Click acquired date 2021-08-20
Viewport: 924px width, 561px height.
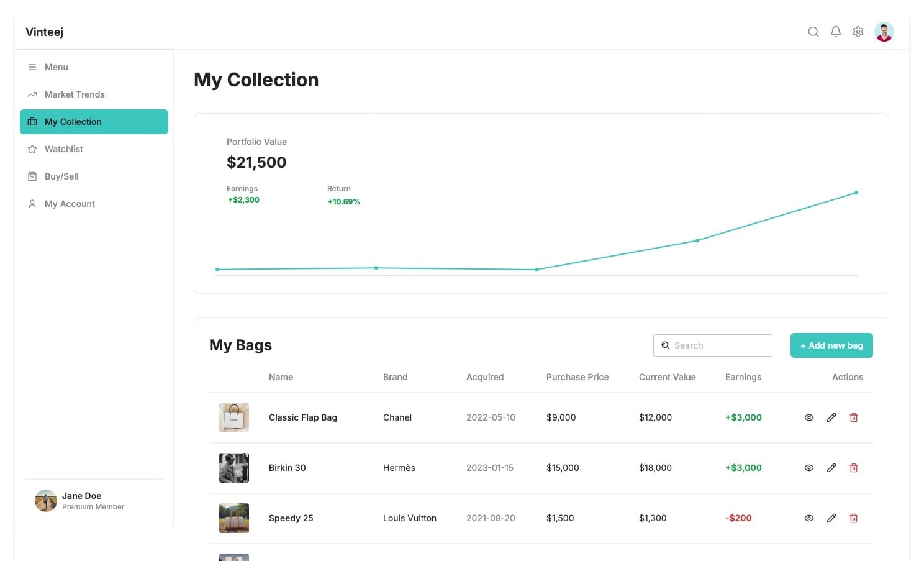tap(491, 518)
